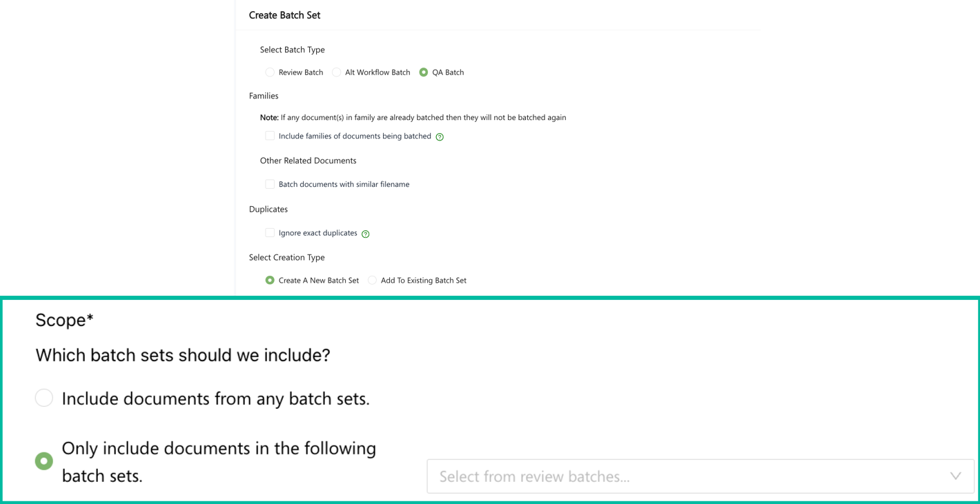Choose Add To Existing Batch Set
This screenshot has width=980, height=504.
coord(372,281)
